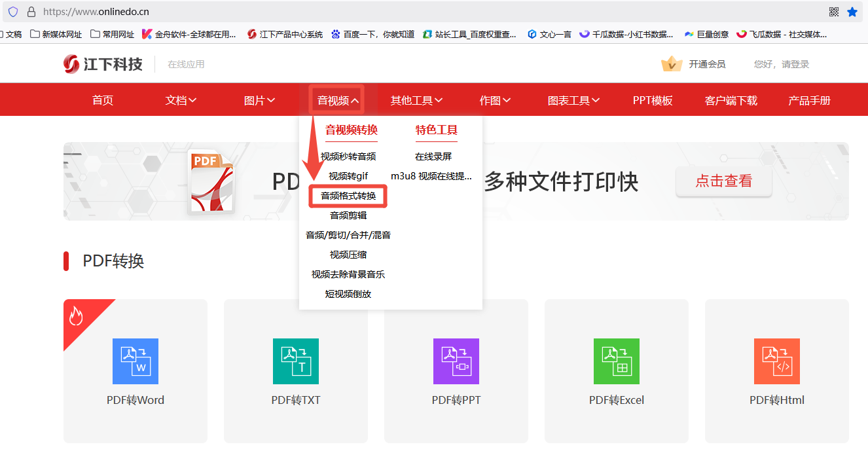Collapse the 音视频 navigation dropdown
The height and width of the screenshot is (453, 868).
338,100
